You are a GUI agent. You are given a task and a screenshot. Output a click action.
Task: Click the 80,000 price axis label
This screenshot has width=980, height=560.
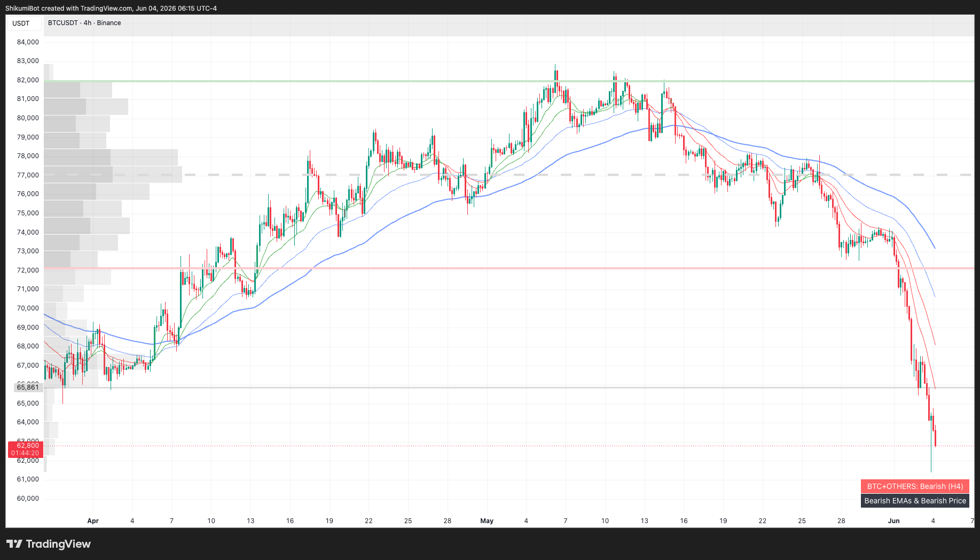28,118
